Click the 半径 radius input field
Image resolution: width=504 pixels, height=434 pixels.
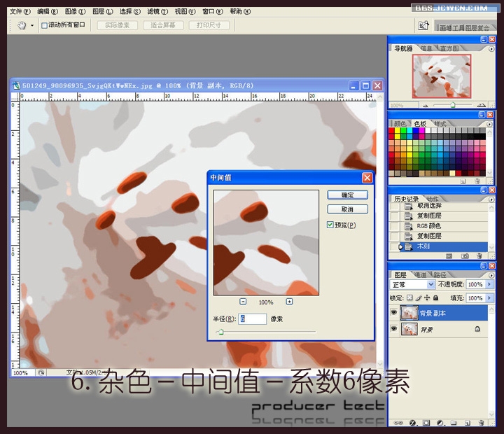click(252, 318)
